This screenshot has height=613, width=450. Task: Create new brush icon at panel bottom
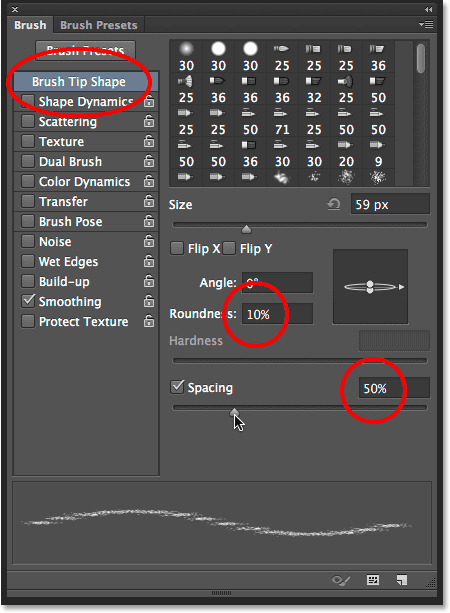click(402, 580)
